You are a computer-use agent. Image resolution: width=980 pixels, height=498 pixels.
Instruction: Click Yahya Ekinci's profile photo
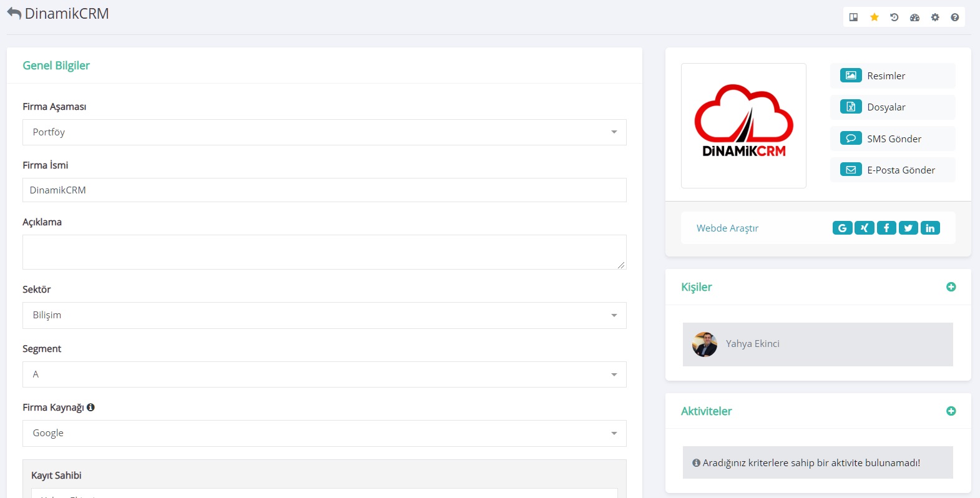coord(705,344)
